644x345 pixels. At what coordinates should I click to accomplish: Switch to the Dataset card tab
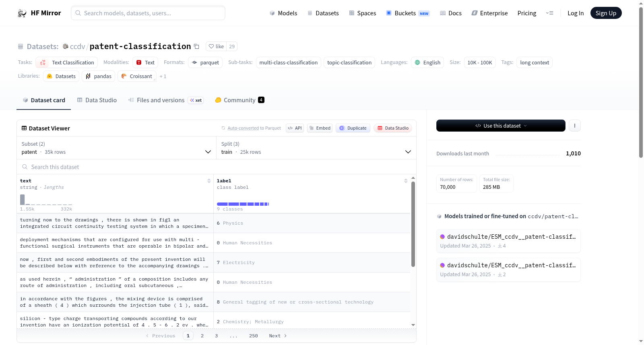point(44,100)
